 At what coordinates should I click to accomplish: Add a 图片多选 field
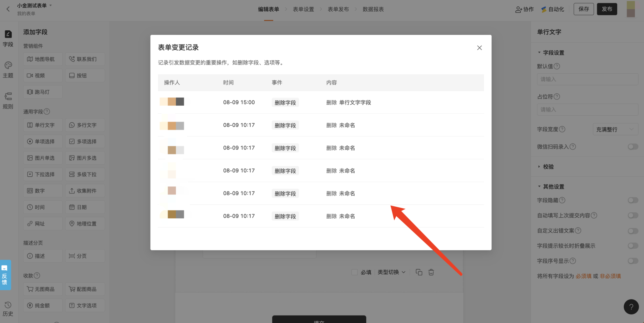point(85,158)
